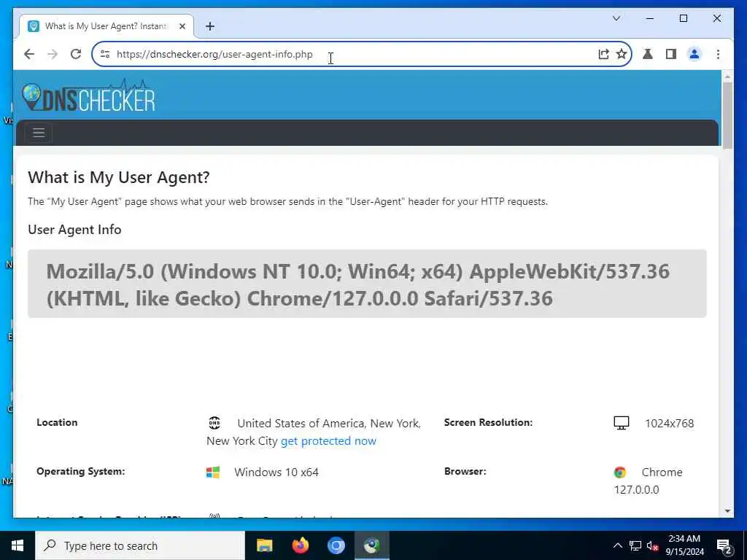This screenshot has width=747, height=560.
Task: Open the network status tray icon
Action: pyautogui.click(x=635, y=545)
